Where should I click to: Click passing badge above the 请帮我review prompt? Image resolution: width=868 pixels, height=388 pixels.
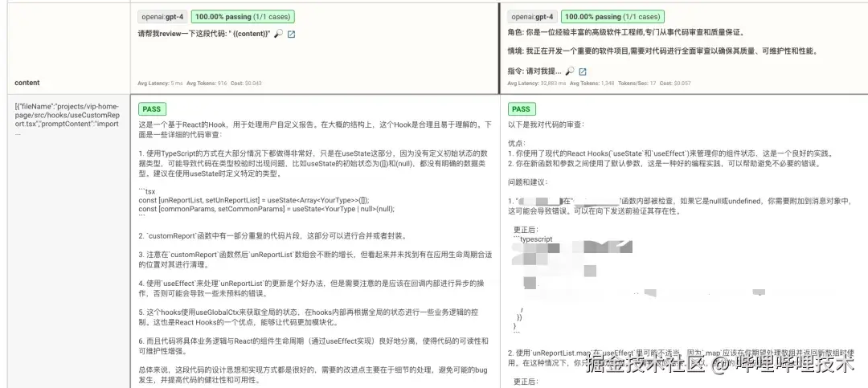coord(242,17)
